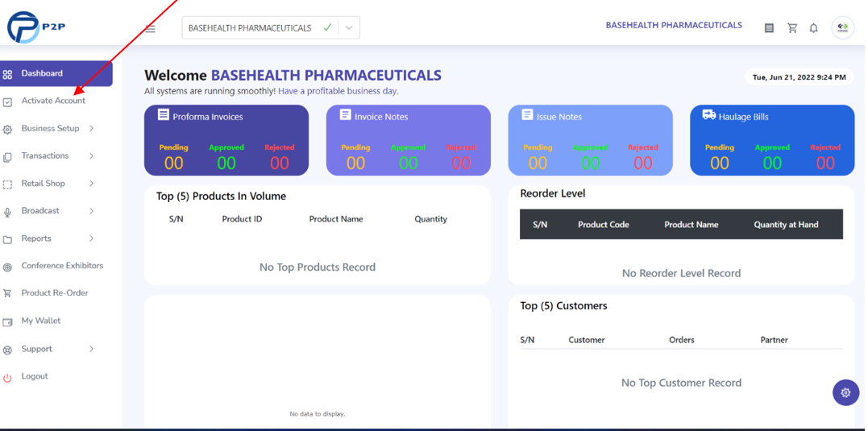Click Approved count in Invoice Notes
Viewport: 868px width, 431px height.
408,164
